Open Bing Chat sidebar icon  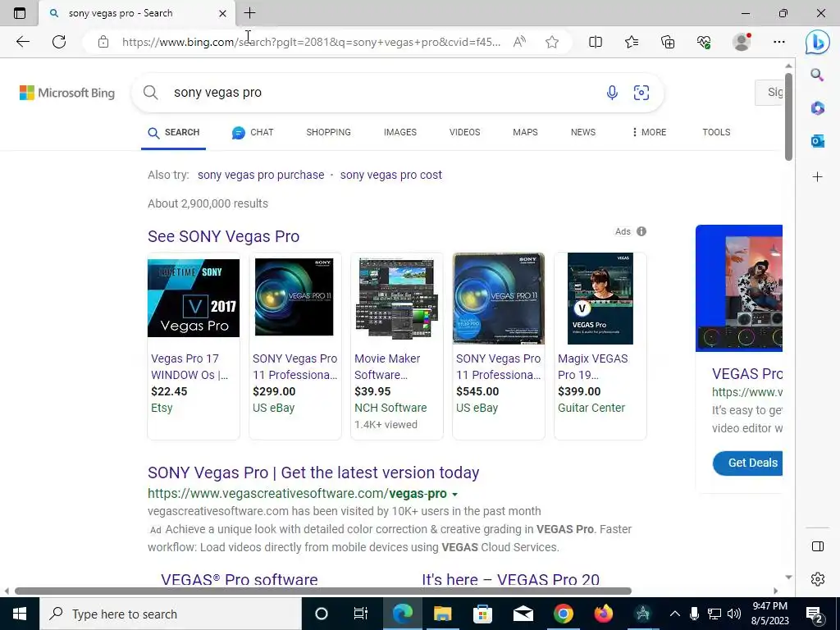click(818, 42)
